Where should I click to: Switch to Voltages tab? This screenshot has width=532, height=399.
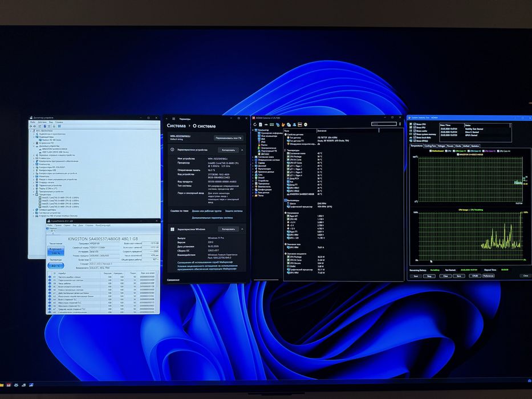point(441,146)
